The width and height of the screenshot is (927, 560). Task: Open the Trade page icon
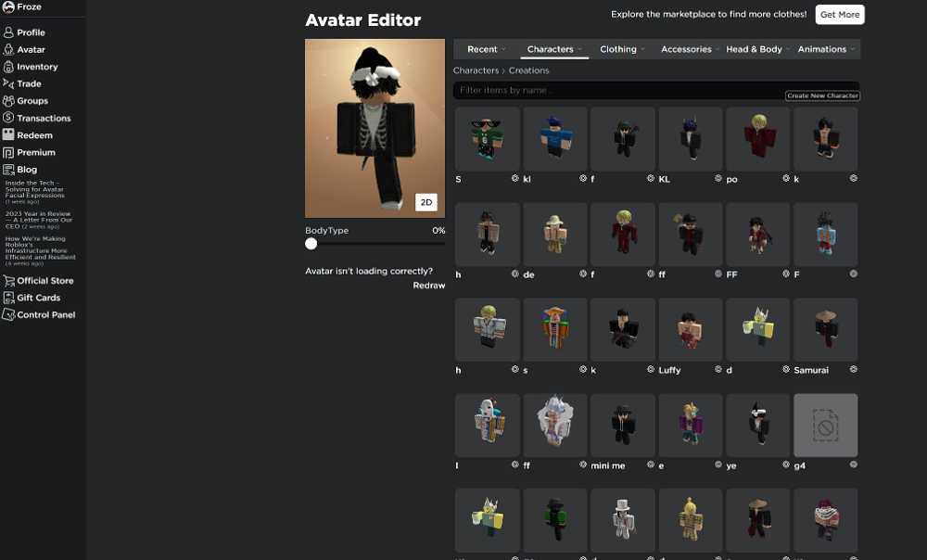click(8, 83)
